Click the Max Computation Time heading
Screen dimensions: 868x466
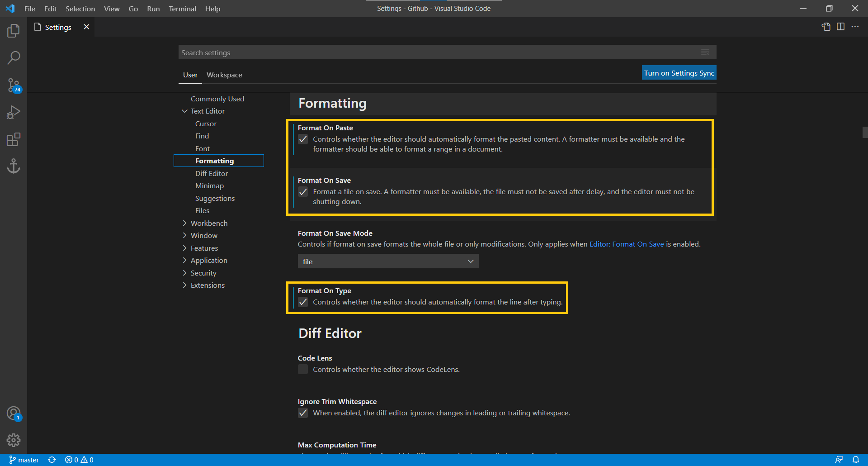337,445
